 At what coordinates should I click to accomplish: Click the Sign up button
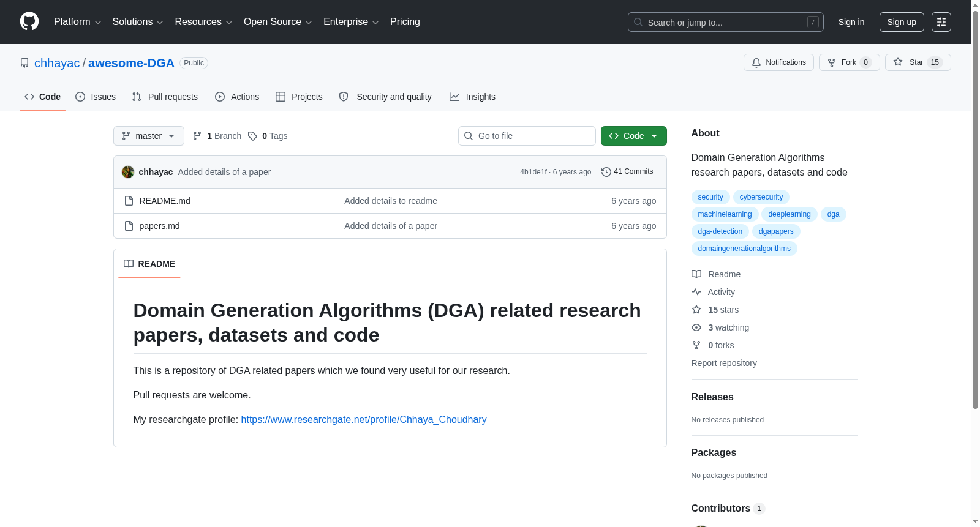coord(902,22)
